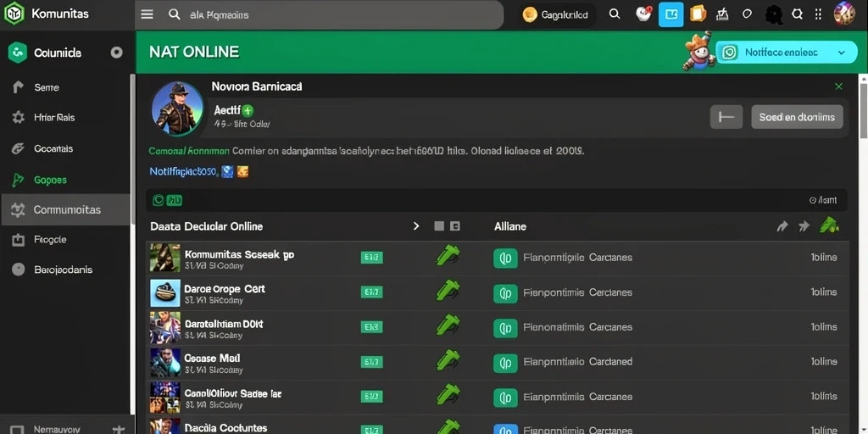The height and width of the screenshot is (434, 868).
Task: Click the Gsase Matl row title
Action: click(x=212, y=359)
